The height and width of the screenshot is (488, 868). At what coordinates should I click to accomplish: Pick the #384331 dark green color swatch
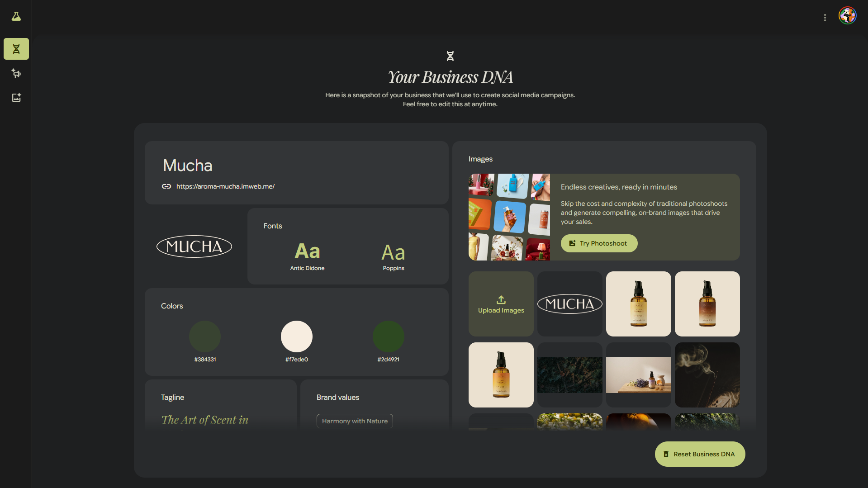click(x=205, y=336)
